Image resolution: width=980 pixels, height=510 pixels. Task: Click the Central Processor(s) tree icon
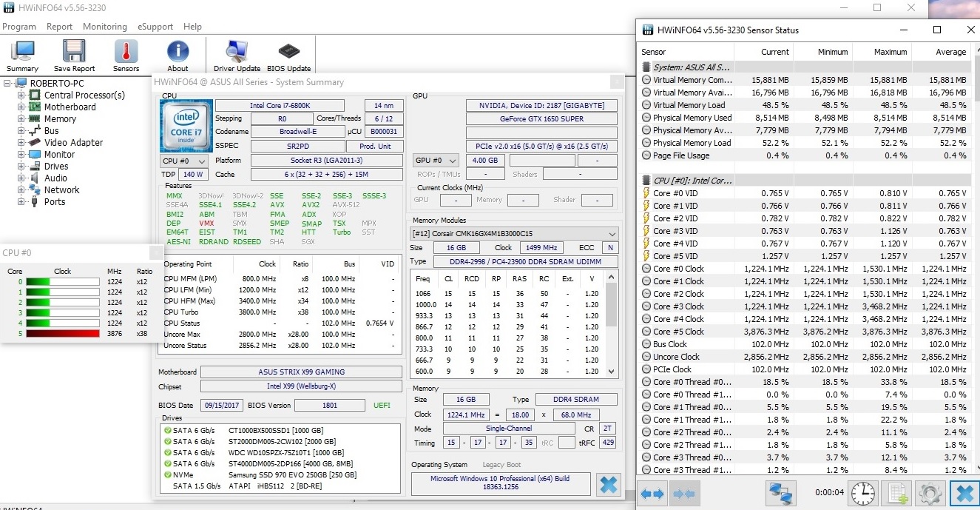pyautogui.click(x=35, y=95)
